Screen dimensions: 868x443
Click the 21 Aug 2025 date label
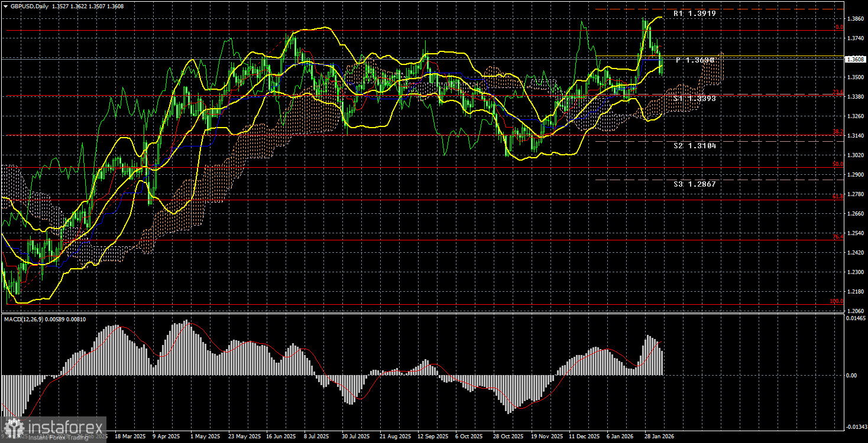(394, 437)
